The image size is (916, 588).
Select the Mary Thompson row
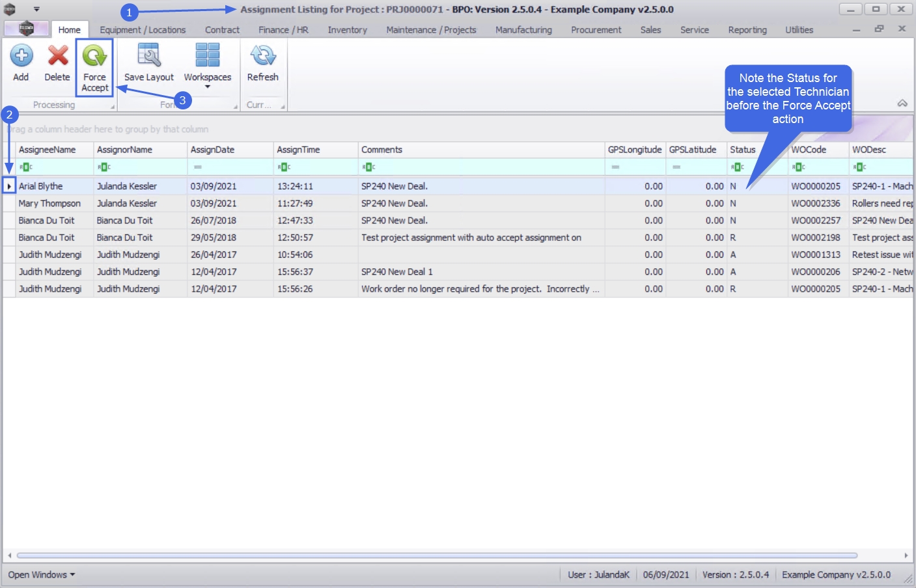coord(49,203)
